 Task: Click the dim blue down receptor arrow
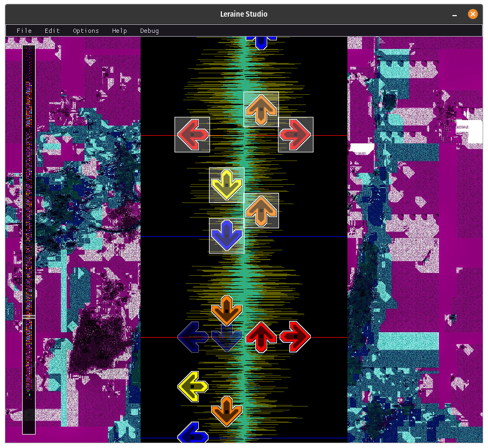[x=227, y=338]
